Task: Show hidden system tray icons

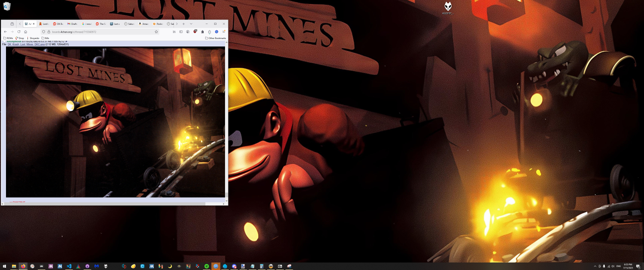Action: pyautogui.click(x=595, y=266)
